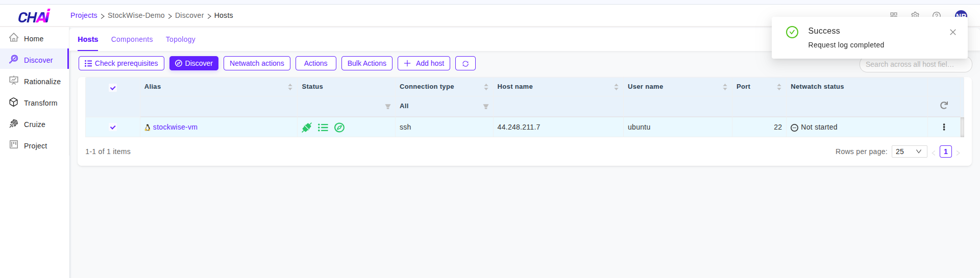Open the Actions menu button
This screenshot has height=278, width=980.
(x=316, y=63)
